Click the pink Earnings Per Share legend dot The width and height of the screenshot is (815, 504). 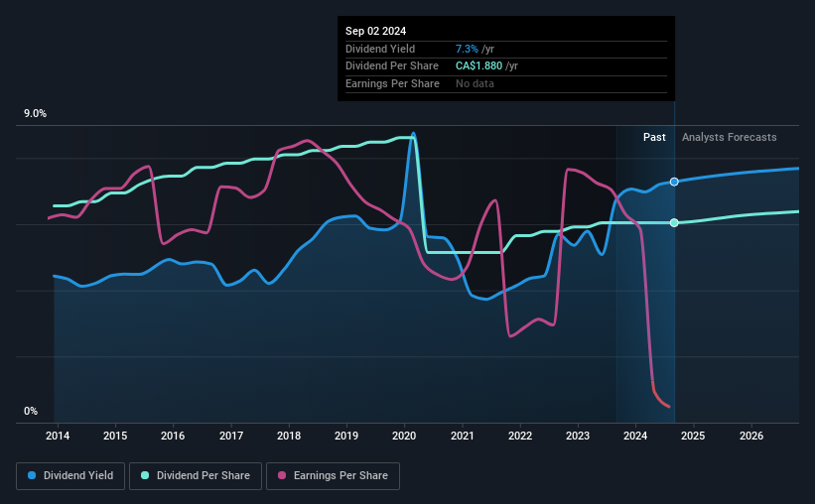(282, 475)
